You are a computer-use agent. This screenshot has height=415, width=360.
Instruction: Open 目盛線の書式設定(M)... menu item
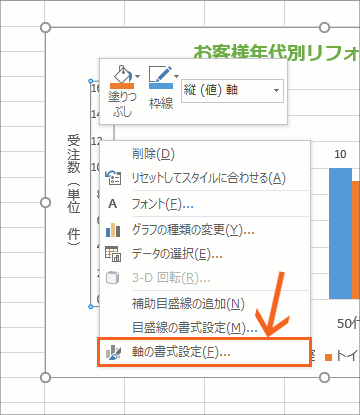pyautogui.click(x=205, y=328)
